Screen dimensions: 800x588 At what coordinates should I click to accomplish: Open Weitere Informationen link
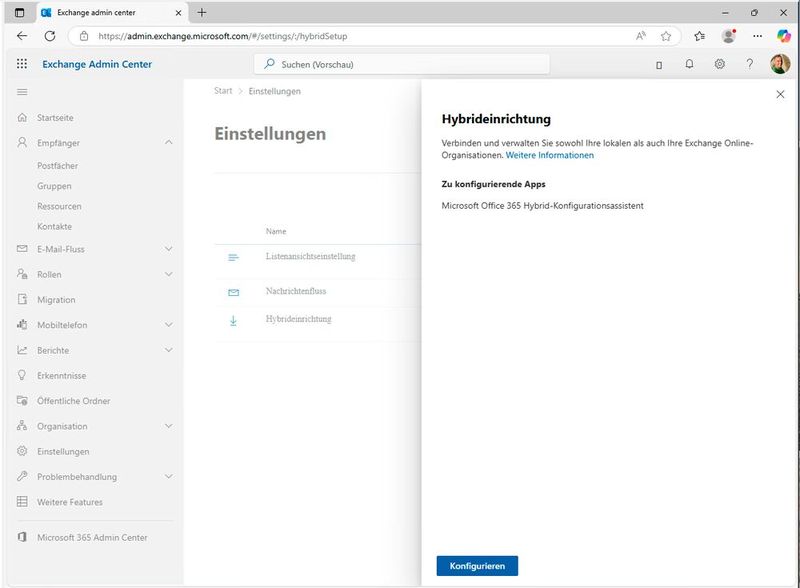[549, 155]
